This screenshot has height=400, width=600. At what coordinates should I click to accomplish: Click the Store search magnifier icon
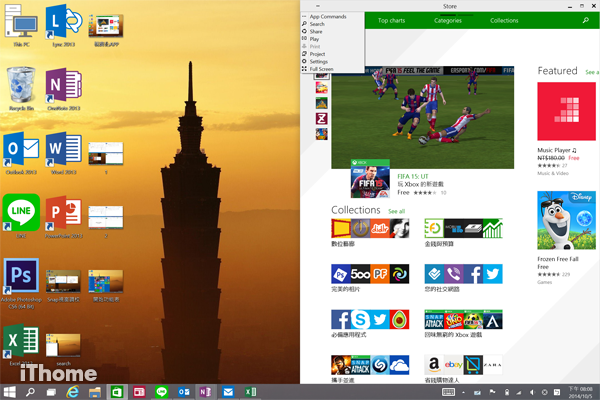click(585, 20)
